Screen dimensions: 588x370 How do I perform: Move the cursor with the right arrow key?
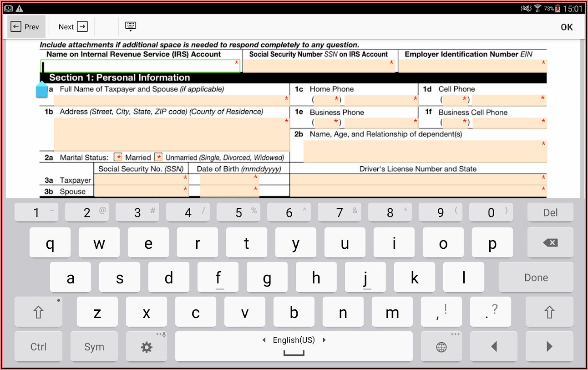[x=549, y=347]
